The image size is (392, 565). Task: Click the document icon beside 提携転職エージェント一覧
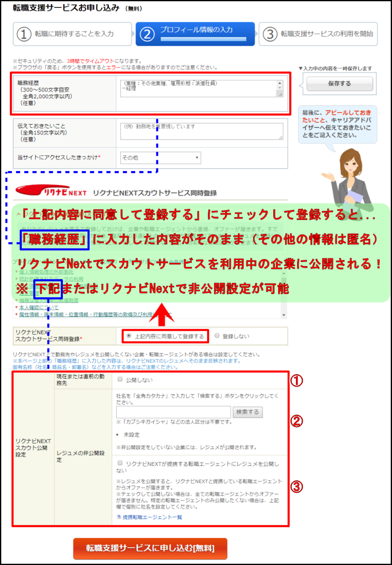click(118, 516)
